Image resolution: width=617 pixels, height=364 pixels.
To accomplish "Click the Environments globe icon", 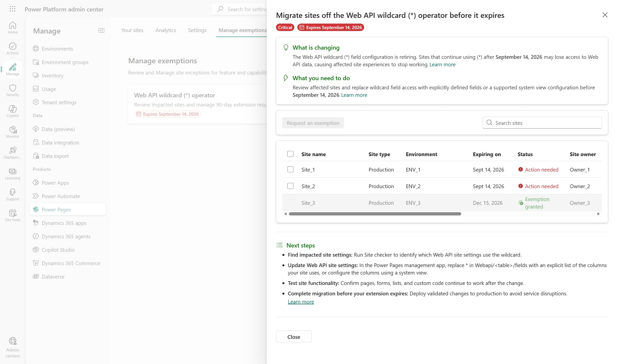I will (x=36, y=48).
